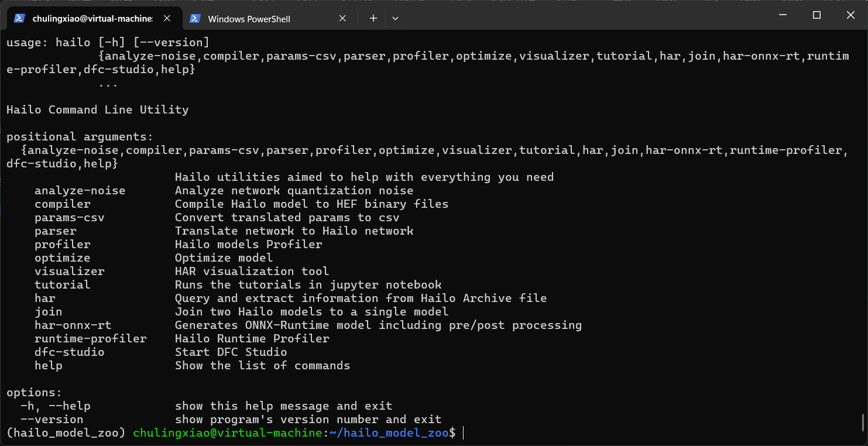The image size is (868, 446).
Task: Click 'HAR visualization tool' description
Action: tap(252, 271)
